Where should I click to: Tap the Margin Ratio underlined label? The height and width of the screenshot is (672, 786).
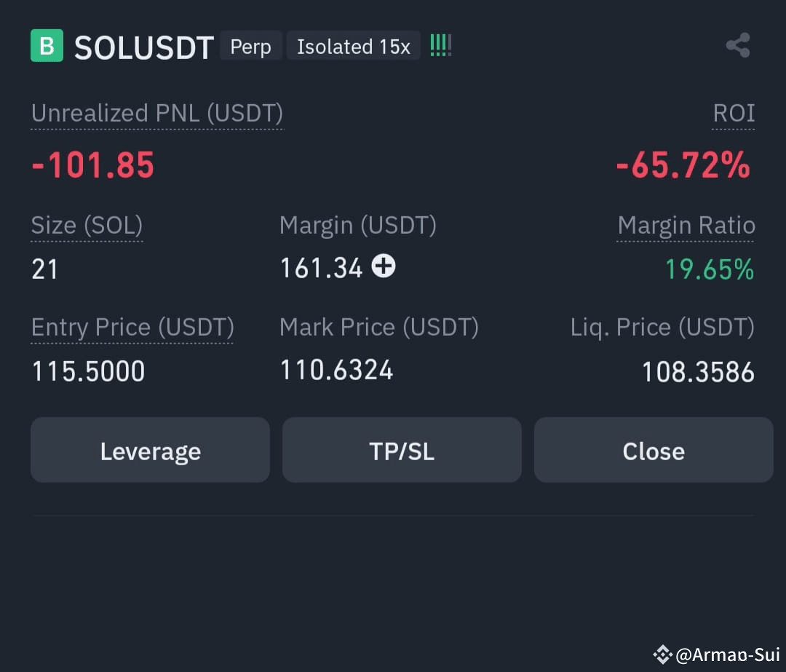point(686,226)
